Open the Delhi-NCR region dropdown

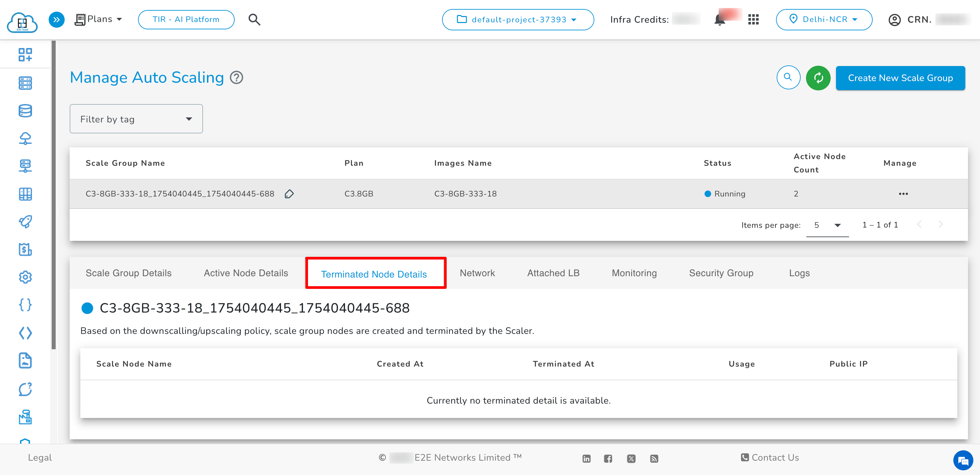(x=824, y=20)
